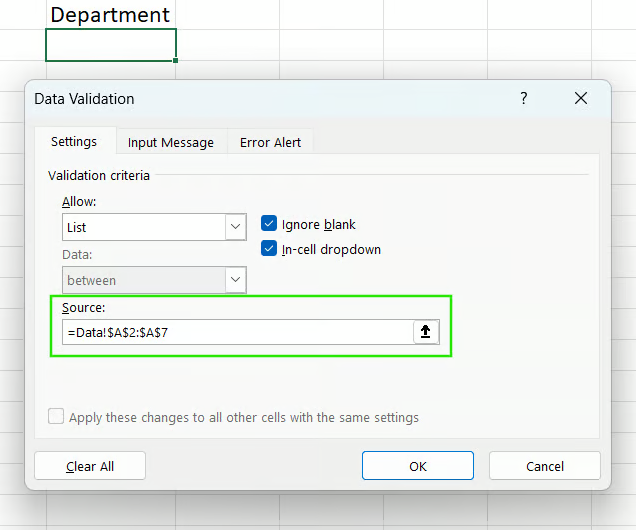Toggle the Ignore blank checkbox

click(268, 224)
